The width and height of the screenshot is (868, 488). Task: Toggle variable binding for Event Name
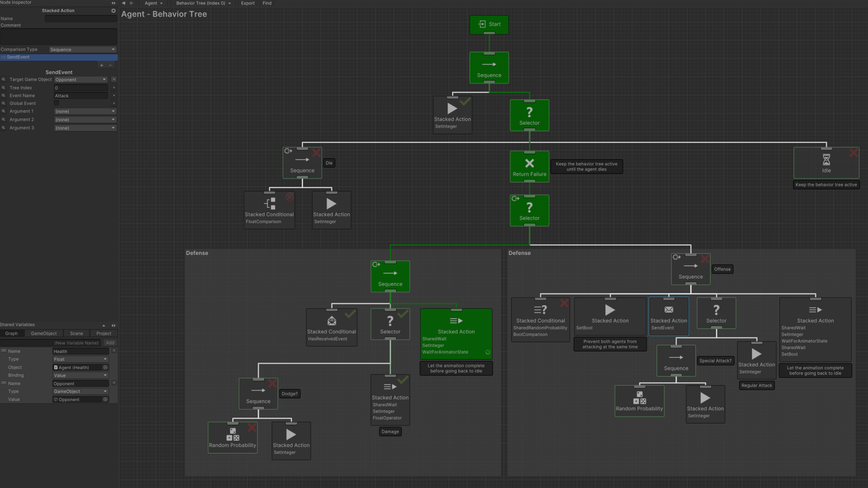point(114,96)
